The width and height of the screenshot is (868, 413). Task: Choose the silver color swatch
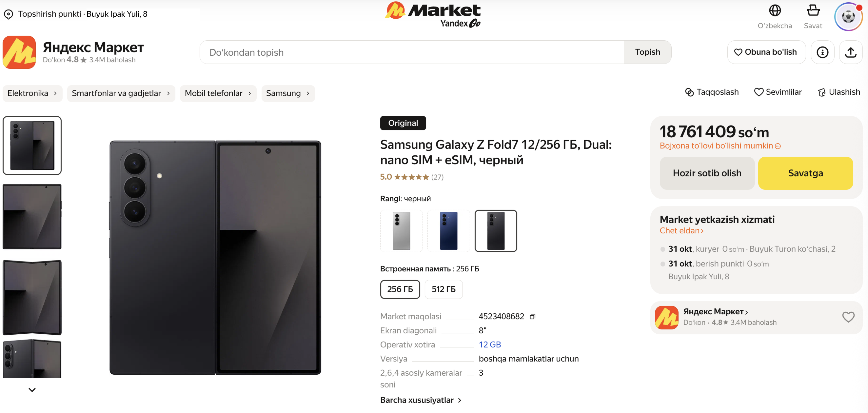[401, 231]
